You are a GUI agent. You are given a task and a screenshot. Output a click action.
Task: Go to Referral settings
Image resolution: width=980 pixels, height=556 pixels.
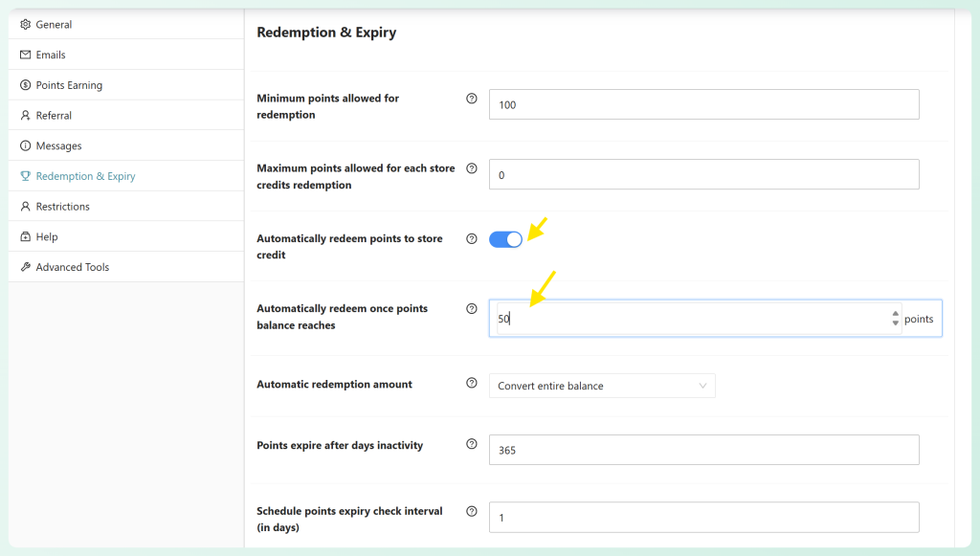coord(126,116)
